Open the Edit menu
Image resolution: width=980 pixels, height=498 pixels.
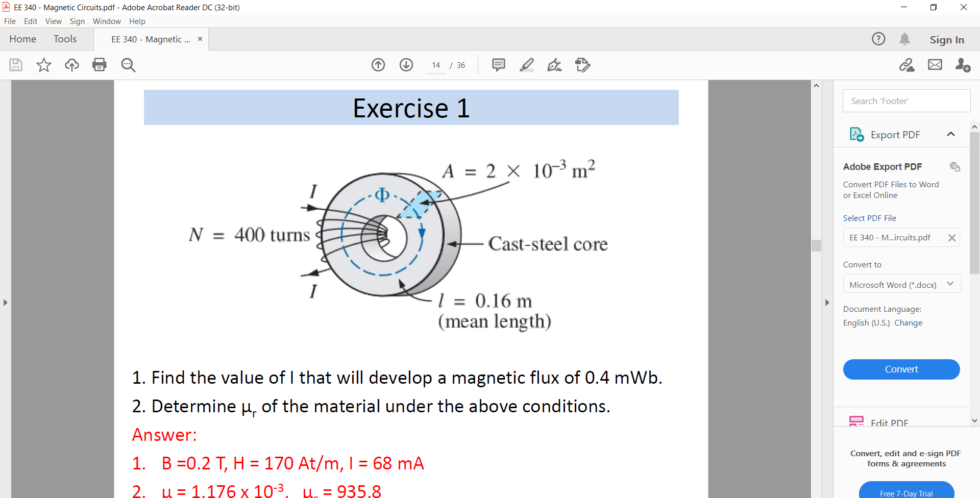coord(31,21)
